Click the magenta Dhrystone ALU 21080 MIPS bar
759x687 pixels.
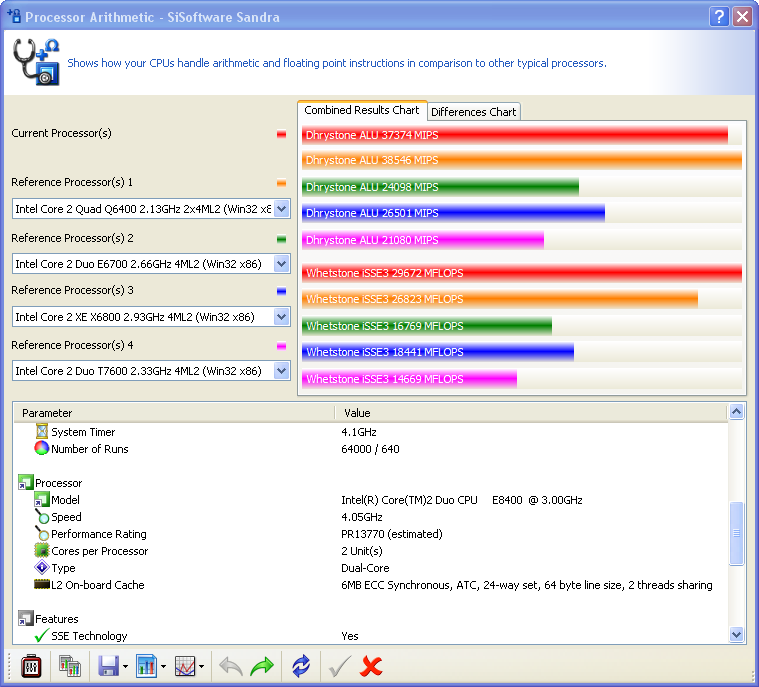tap(423, 240)
